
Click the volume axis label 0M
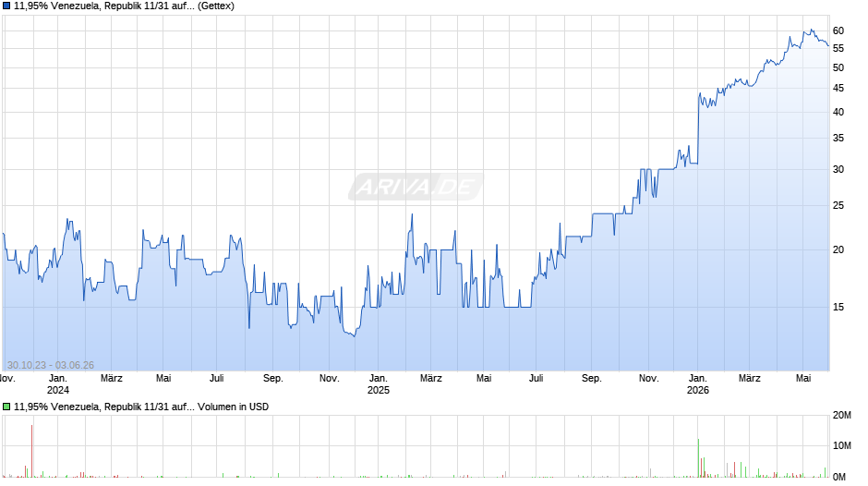click(x=839, y=477)
